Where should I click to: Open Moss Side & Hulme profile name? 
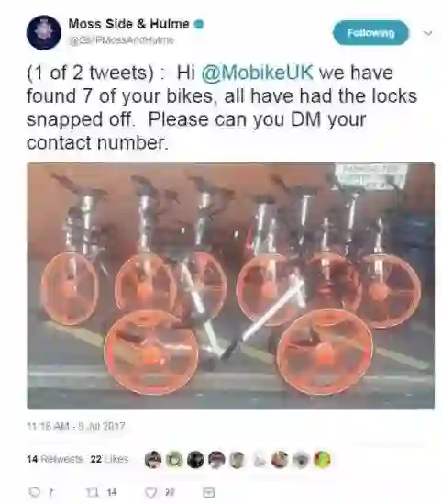tap(128, 24)
